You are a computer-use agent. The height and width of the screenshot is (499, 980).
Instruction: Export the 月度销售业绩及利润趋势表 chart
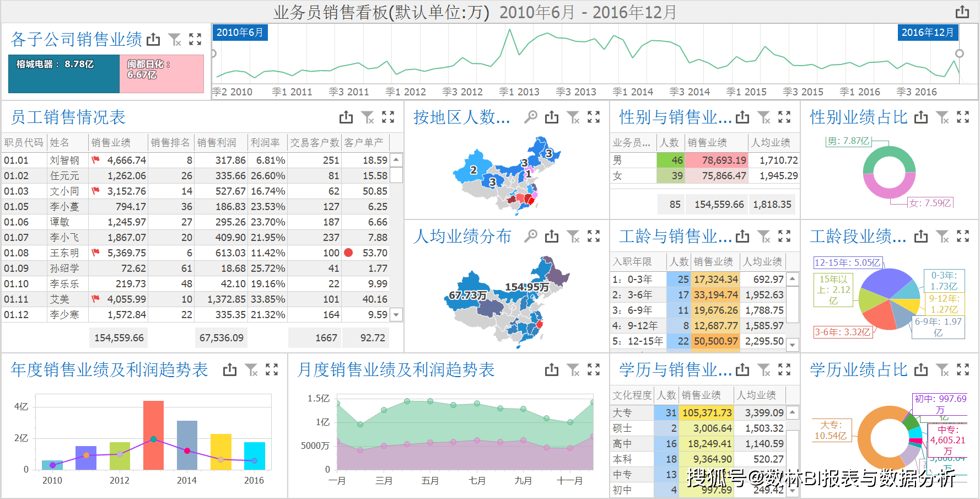coord(552,369)
